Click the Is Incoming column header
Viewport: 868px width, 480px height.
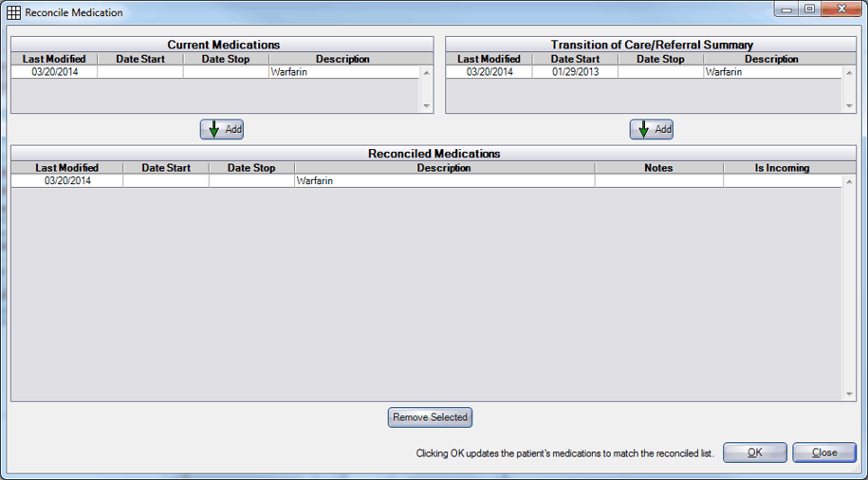(782, 168)
